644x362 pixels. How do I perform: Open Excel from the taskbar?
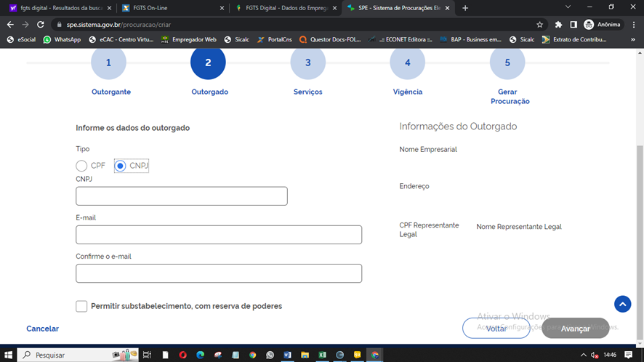click(x=322, y=355)
